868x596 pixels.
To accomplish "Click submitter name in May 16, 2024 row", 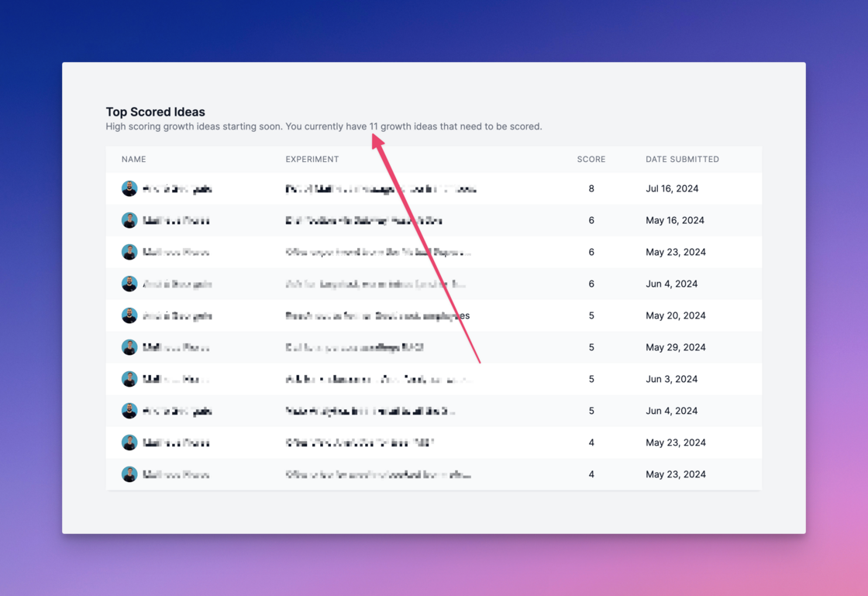I will pos(176,221).
